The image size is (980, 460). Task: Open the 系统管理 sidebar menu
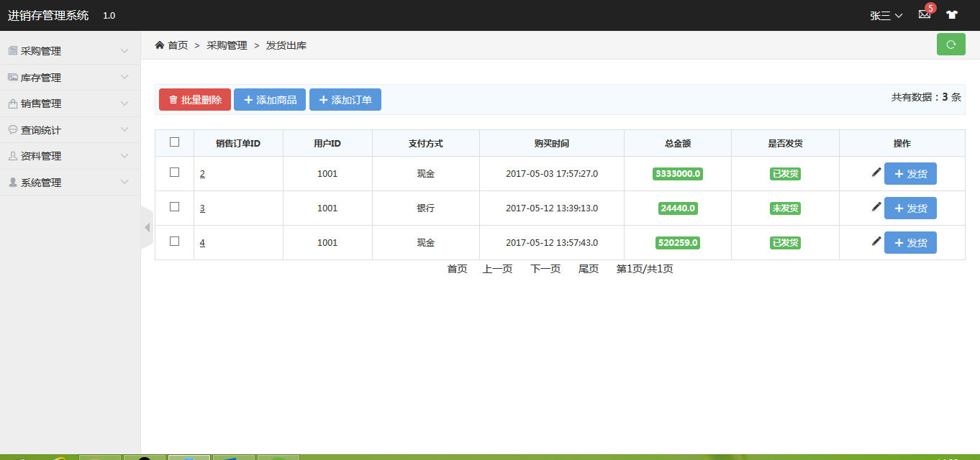pos(70,182)
